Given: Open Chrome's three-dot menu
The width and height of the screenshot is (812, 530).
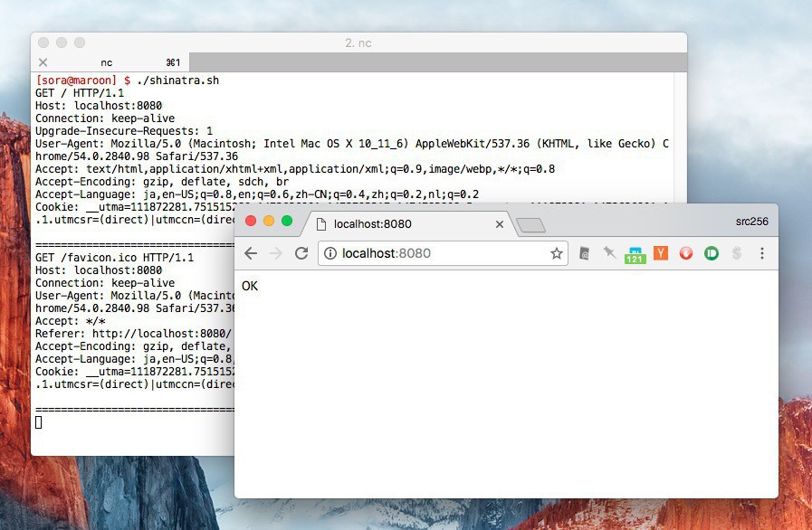Looking at the screenshot, I should [x=762, y=253].
